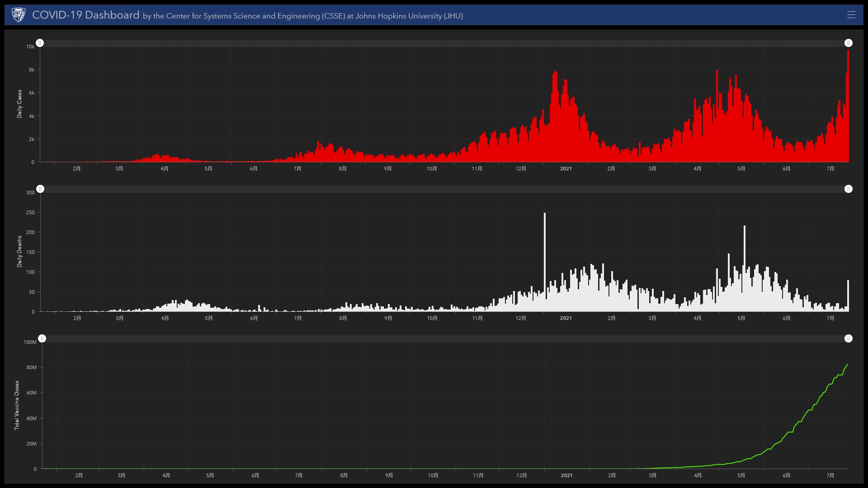Grab the left handle of Daily Cases range slider
868x488 pixels.
click(40, 43)
